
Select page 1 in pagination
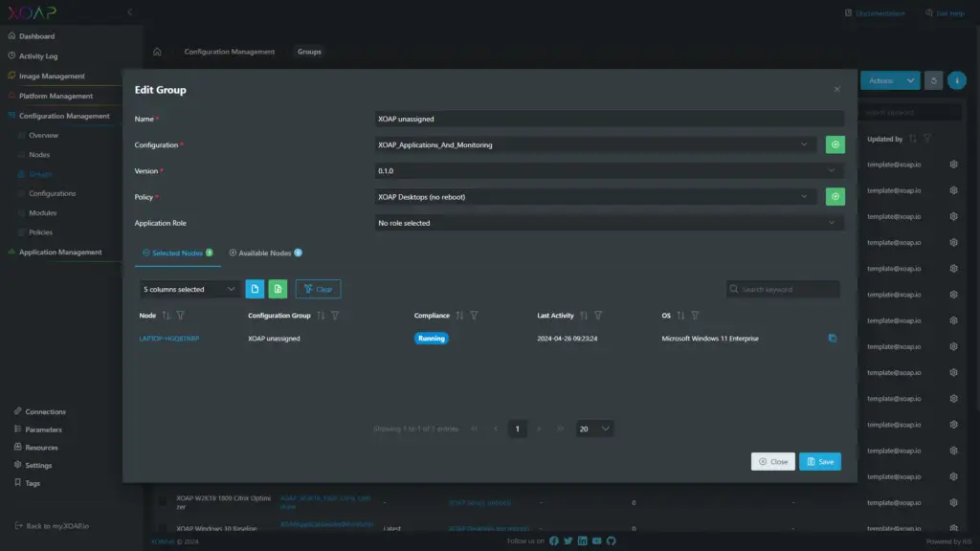click(x=517, y=430)
